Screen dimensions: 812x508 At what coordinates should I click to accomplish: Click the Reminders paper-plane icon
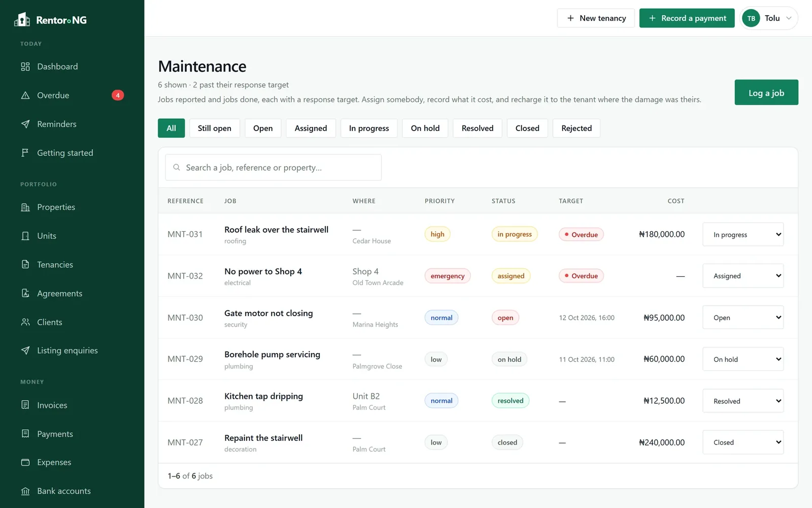[x=25, y=124]
